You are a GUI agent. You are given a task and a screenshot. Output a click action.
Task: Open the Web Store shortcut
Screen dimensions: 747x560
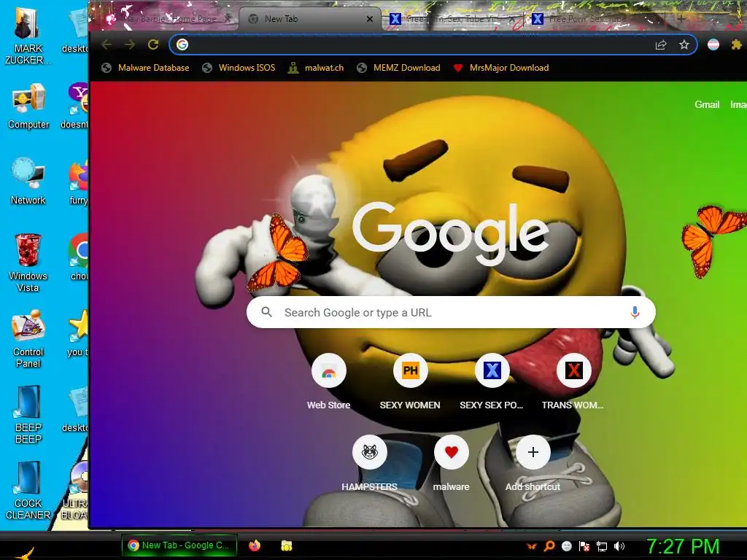click(x=329, y=382)
